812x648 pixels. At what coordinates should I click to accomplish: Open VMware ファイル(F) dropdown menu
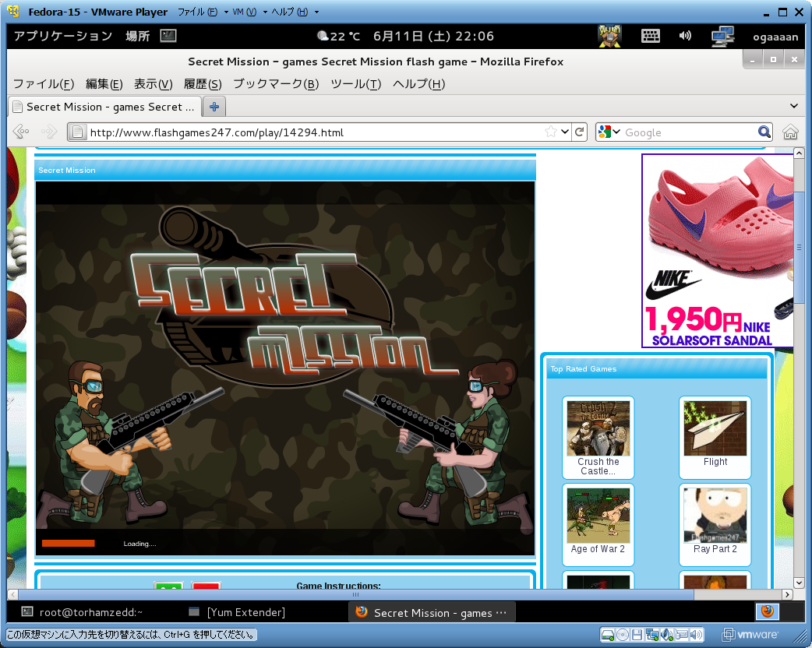[x=203, y=12]
